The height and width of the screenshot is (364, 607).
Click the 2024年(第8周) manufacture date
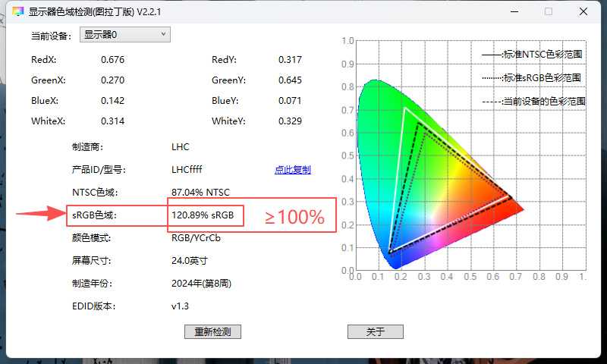click(201, 284)
